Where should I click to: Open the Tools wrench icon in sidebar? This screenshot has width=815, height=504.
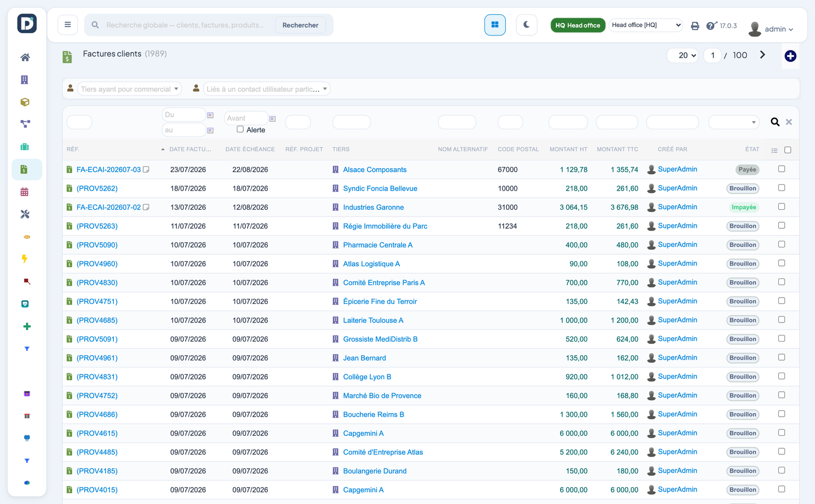[x=25, y=214]
